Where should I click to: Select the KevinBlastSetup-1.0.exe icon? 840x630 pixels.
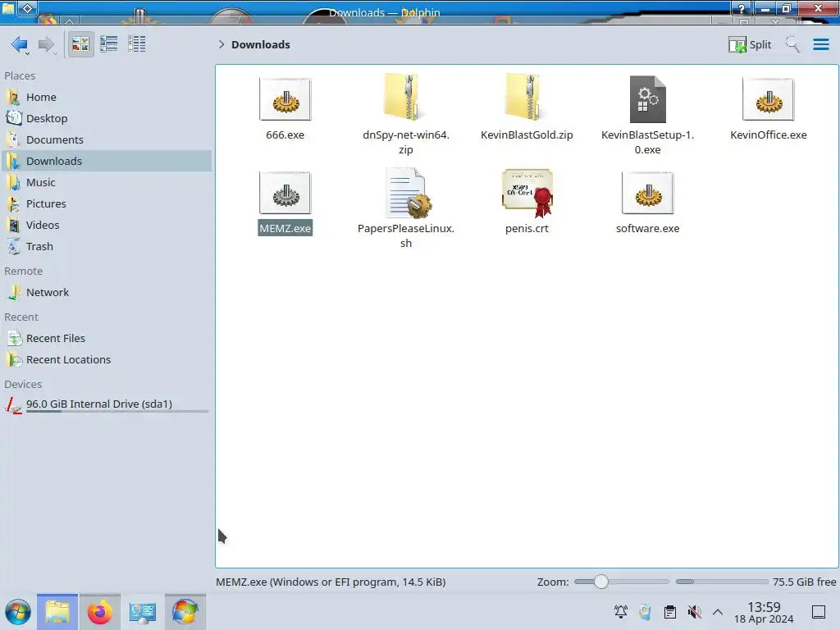tap(648, 99)
